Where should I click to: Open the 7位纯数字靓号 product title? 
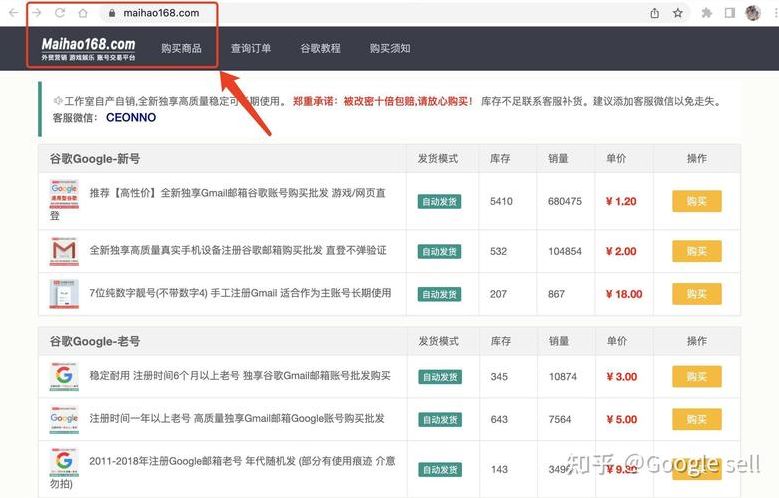click(x=240, y=293)
